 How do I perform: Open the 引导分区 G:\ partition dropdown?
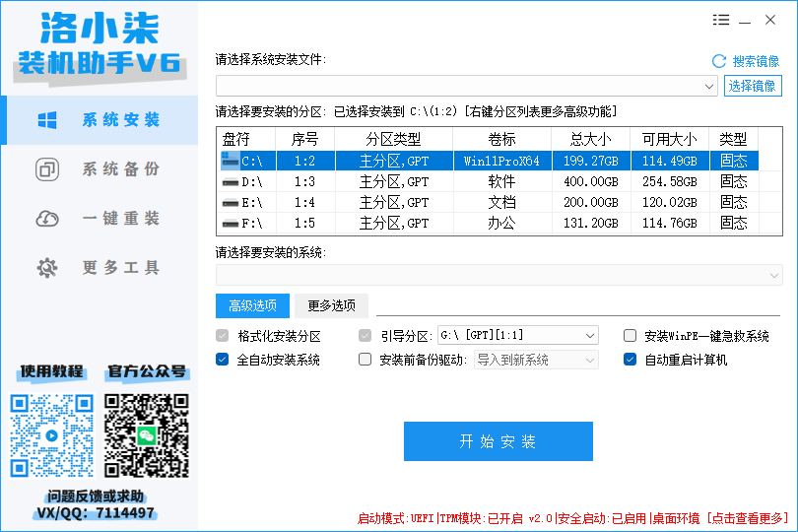point(590,336)
